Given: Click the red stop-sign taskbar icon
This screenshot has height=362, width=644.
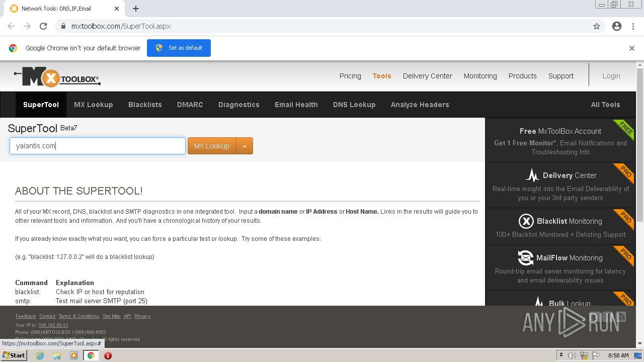Looking at the screenshot, I should point(108,355).
